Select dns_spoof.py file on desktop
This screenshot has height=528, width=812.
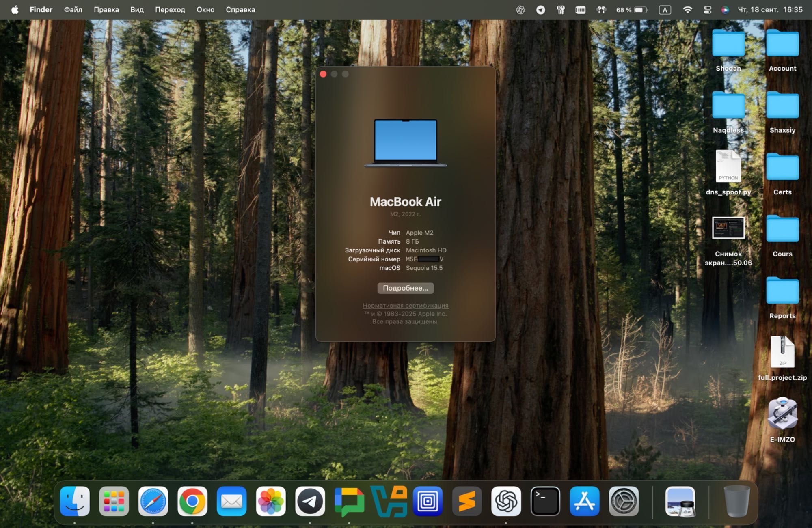[x=728, y=166]
